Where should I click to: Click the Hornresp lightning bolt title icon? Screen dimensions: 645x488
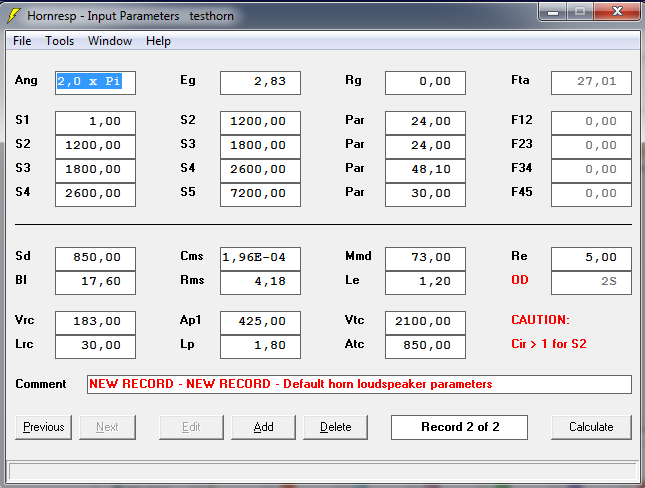[x=14, y=16]
